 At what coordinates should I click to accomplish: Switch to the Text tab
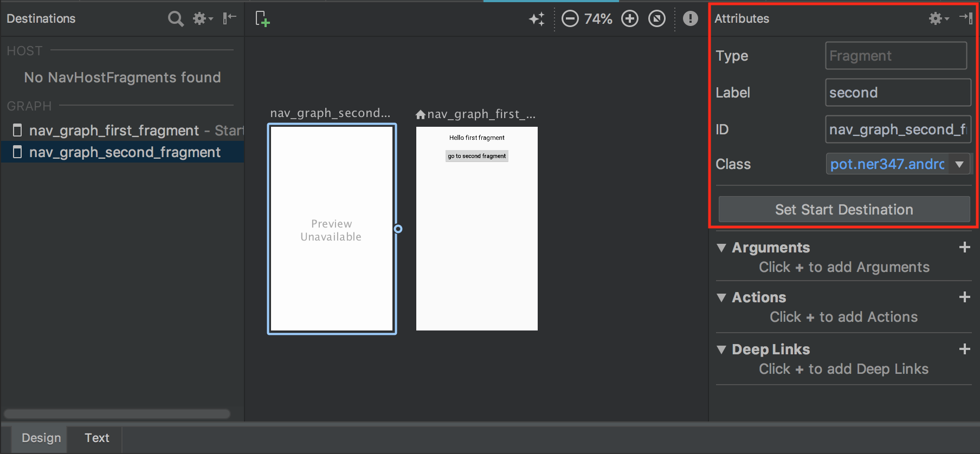[x=97, y=438]
